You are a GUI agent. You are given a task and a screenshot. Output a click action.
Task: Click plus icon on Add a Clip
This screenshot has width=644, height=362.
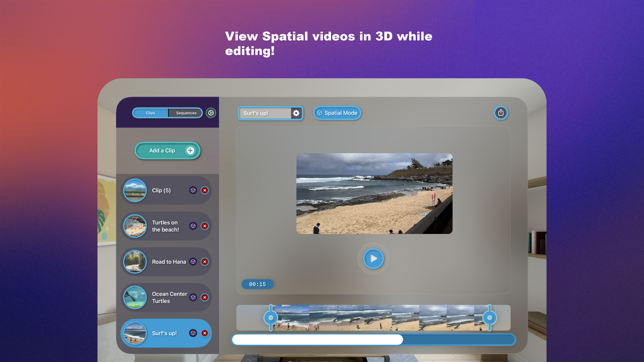[x=190, y=150]
